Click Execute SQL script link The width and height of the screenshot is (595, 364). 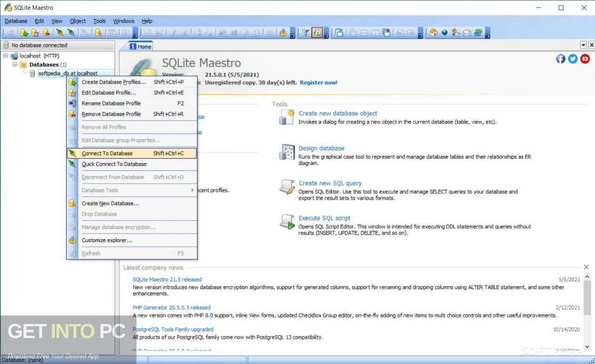(x=324, y=218)
